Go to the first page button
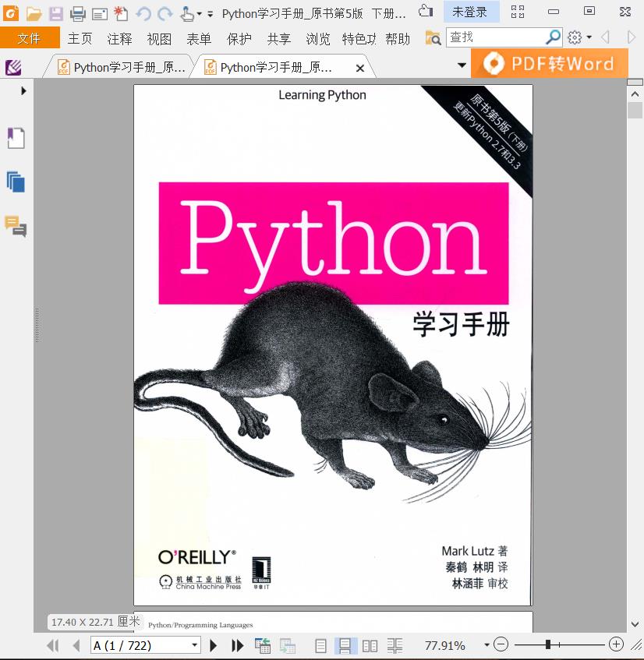The height and width of the screenshot is (660, 644). click(53, 645)
